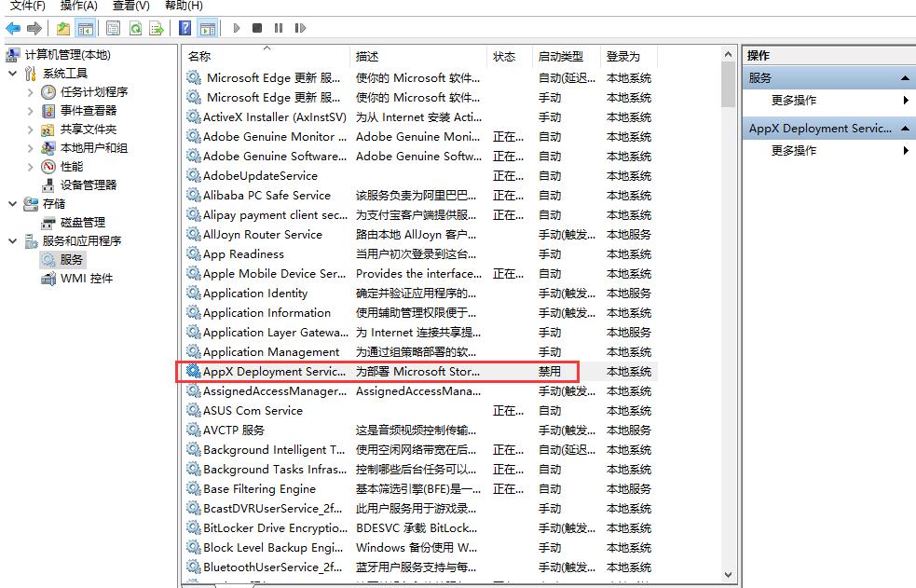This screenshot has width=916, height=588.
Task: Click the gear icon beside AdobeUpdateService
Action: [194, 175]
